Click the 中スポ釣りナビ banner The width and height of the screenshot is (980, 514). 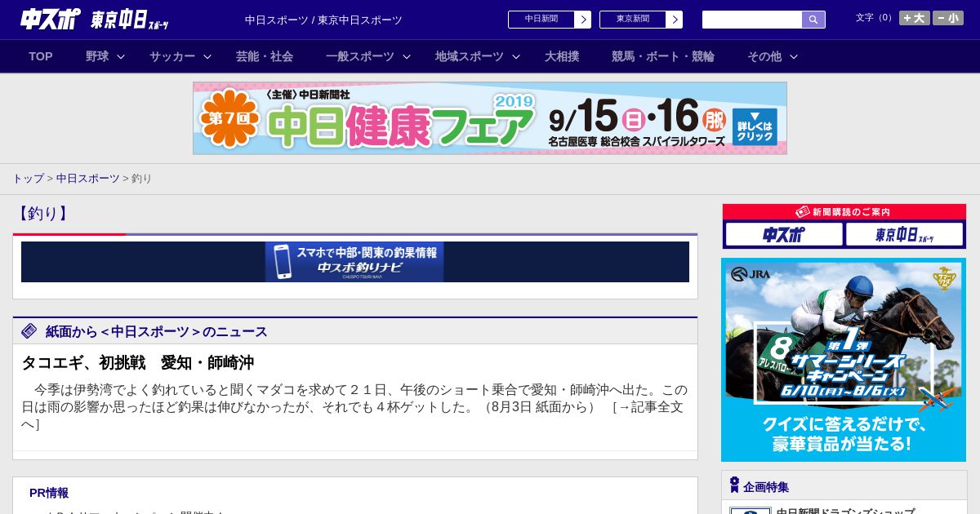[354, 262]
